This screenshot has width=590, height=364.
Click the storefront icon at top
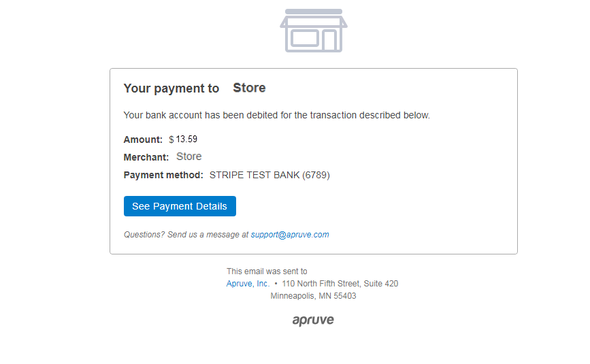(314, 31)
